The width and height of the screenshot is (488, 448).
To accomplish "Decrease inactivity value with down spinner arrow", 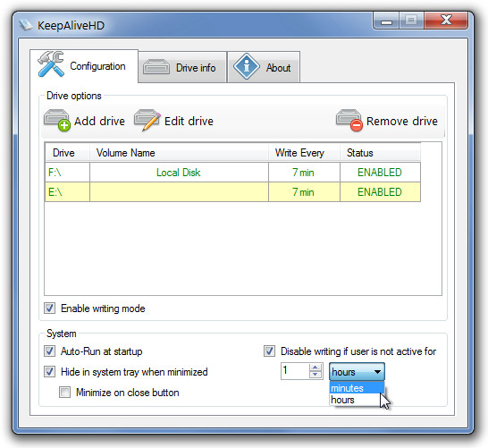I will (316, 375).
